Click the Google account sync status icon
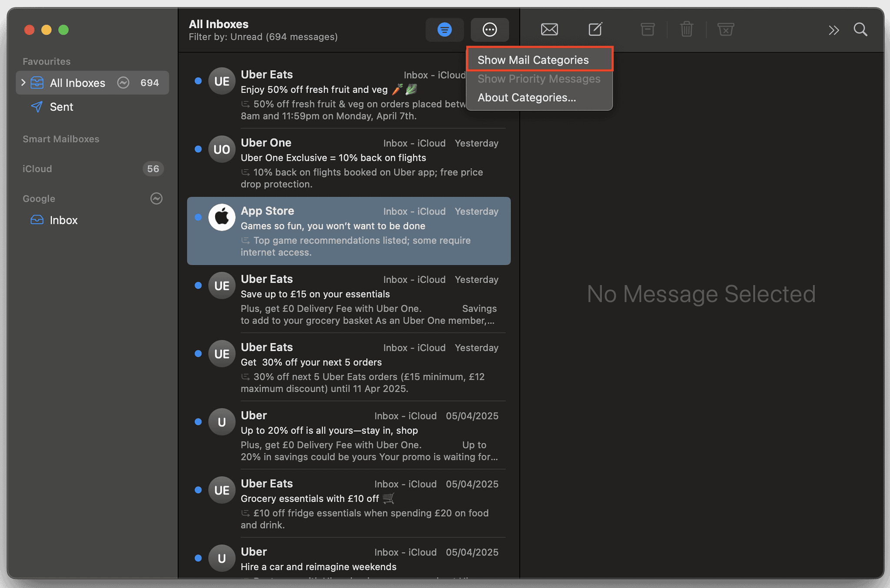890x588 pixels. 156,199
